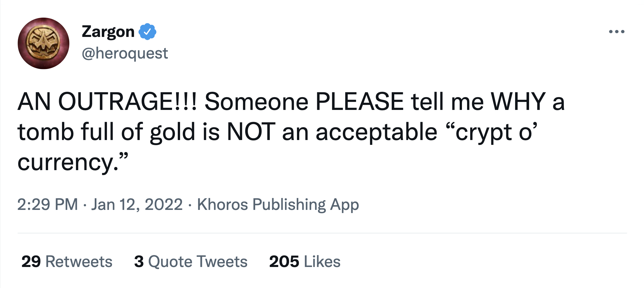This screenshot has width=644, height=288.
Task: Click the 2:29 PM timestamp
Action: [x=48, y=204]
